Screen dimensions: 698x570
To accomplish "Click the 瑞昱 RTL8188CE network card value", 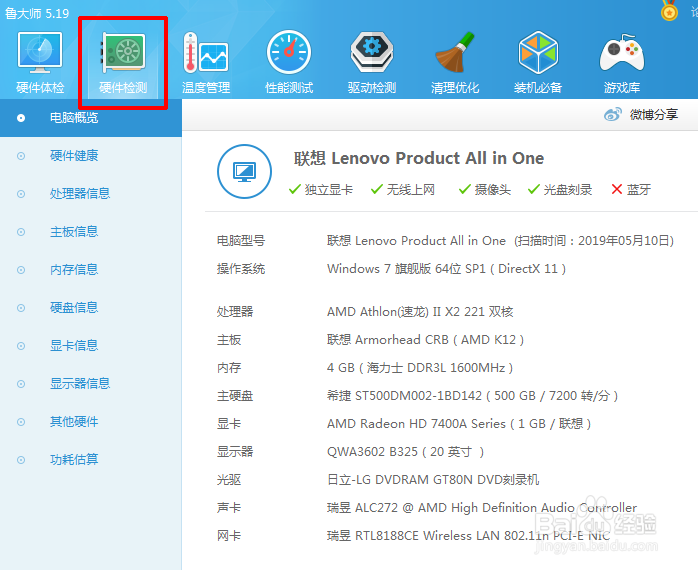I will click(468, 536).
